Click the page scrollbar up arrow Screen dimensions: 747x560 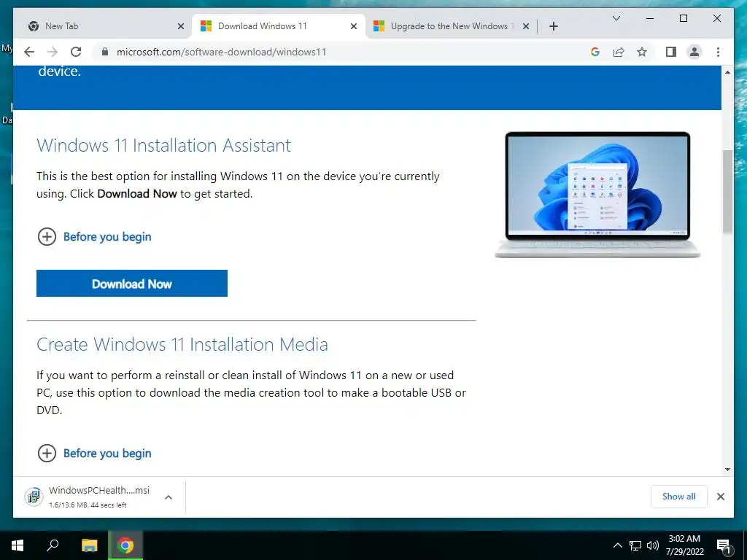click(x=727, y=72)
